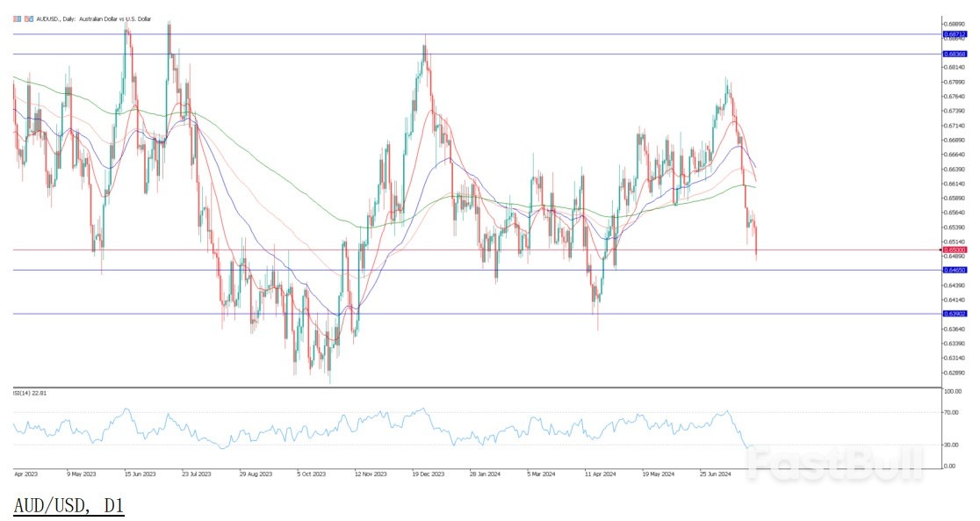980x521 pixels.
Task: Click the 25 Jun 2024 date marker
Action: (x=713, y=473)
